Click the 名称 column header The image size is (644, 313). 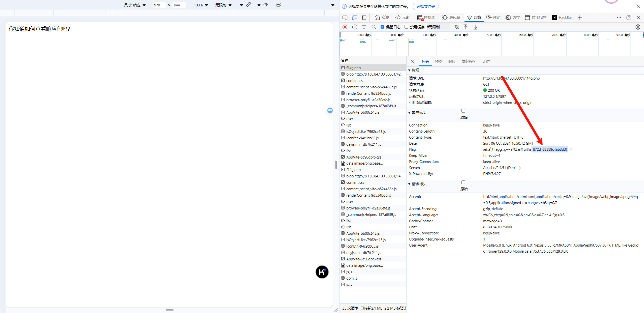tap(373, 60)
